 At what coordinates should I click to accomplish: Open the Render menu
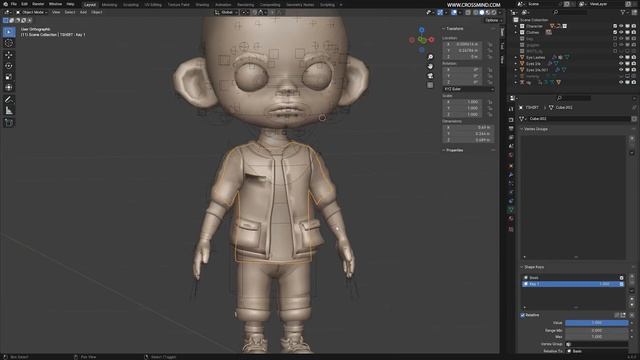tap(38, 4)
